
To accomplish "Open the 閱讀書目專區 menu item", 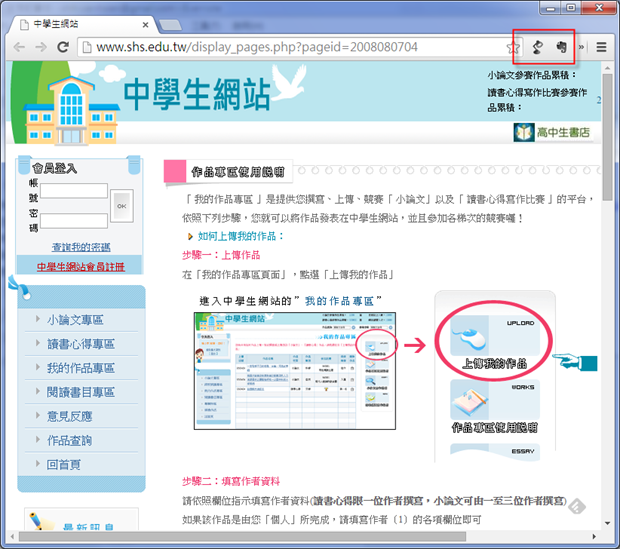I will pyautogui.click(x=81, y=392).
